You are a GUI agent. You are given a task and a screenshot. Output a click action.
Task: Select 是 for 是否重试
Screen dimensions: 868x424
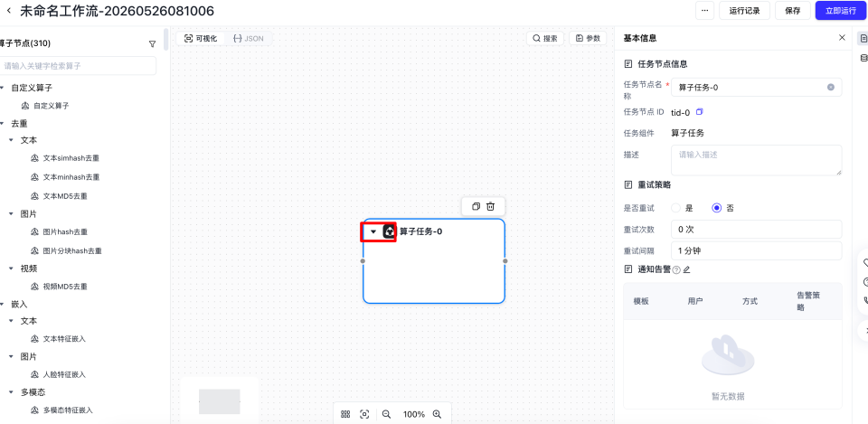coord(675,208)
